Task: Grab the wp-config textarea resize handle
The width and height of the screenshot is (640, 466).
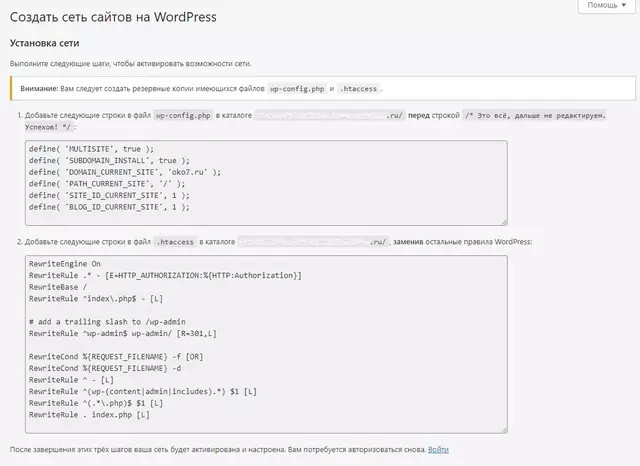Action: (x=504, y=222)
